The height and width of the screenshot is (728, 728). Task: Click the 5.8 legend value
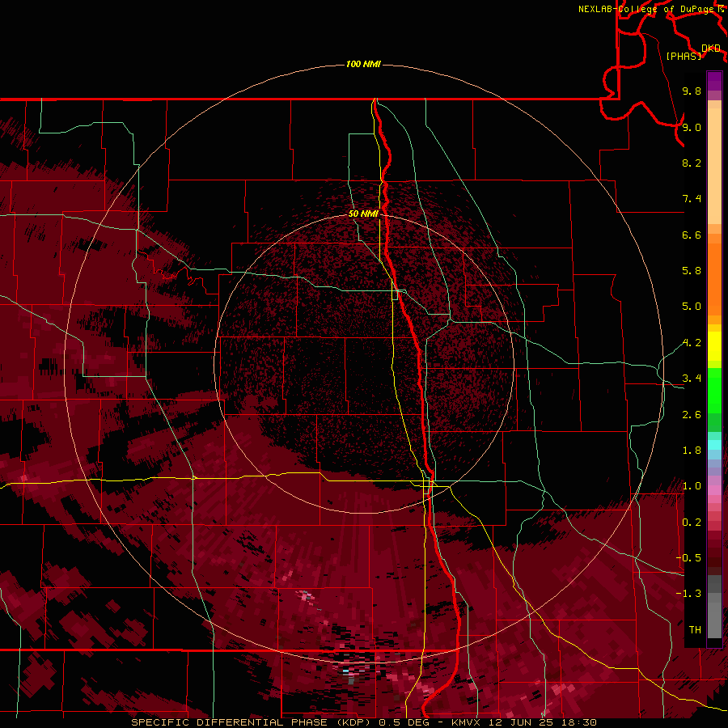pyautogui.click(x=692, y=271)
